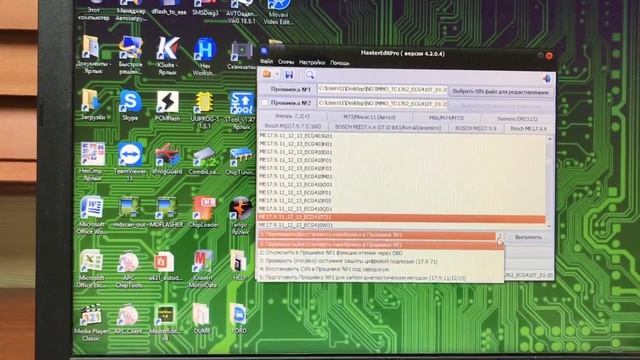Screen dimensions: 640x360
Task: Open the Настройки menu
Action: point(312,63)
